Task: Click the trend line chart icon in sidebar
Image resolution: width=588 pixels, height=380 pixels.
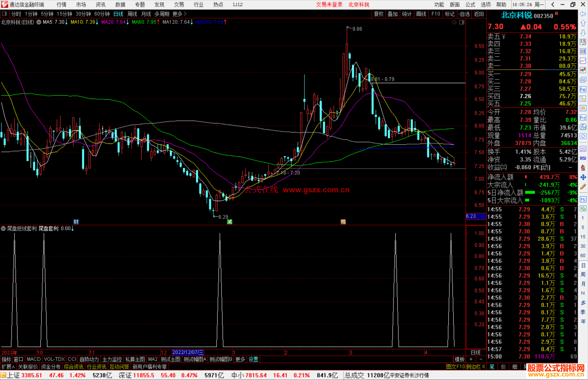Action: 583,61
